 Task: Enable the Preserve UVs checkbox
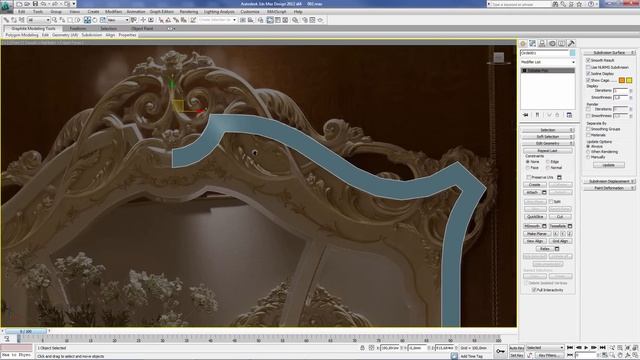point(529,177)
